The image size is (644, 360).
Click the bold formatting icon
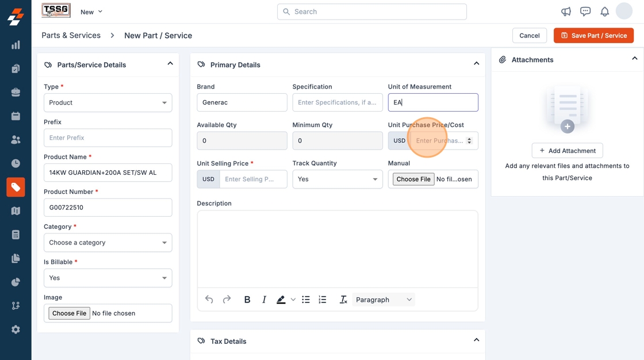(x=247, y=300)
